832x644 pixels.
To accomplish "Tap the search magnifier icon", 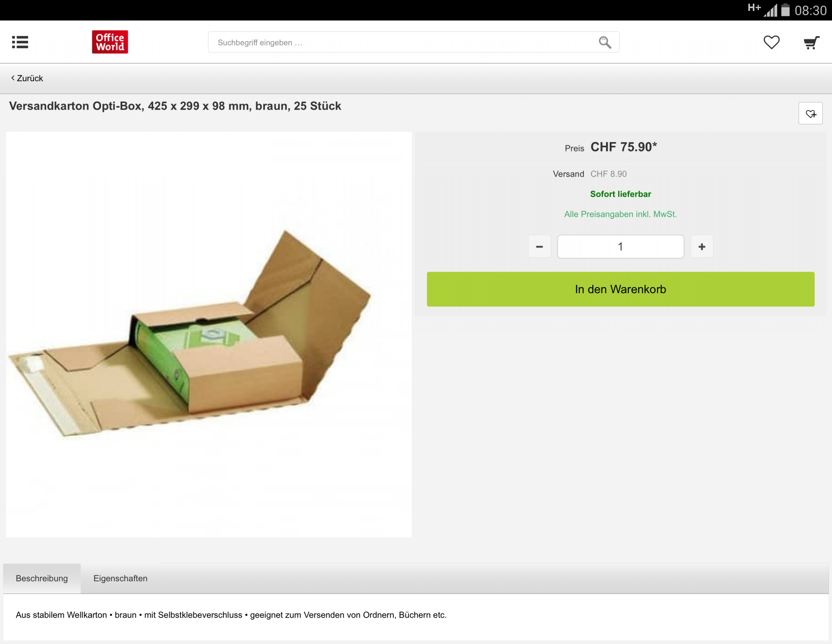I will (605, 42).
